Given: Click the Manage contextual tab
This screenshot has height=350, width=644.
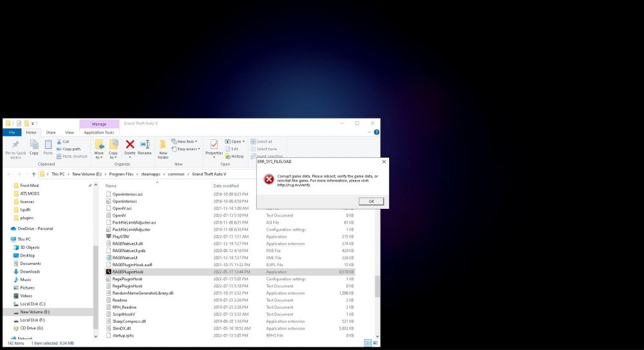Looking at the screenshot, I should (99, 124).
